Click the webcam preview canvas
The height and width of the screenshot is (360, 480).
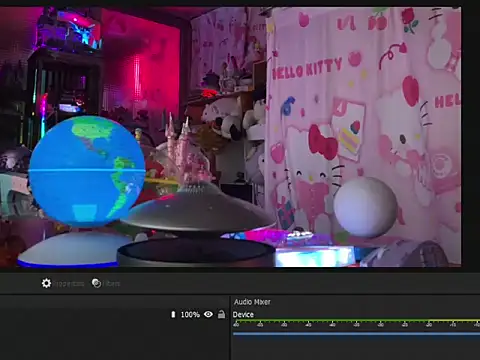click(231, 137)
